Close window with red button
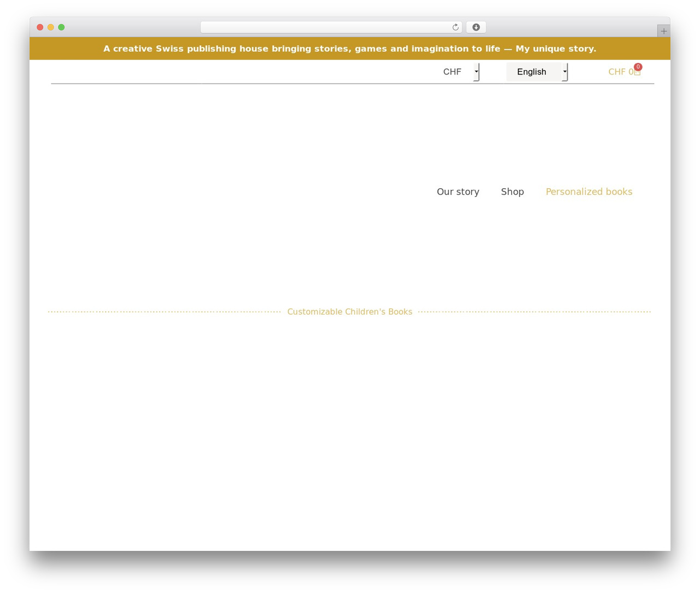The image size is (700, 593). (x=40, y=27)
